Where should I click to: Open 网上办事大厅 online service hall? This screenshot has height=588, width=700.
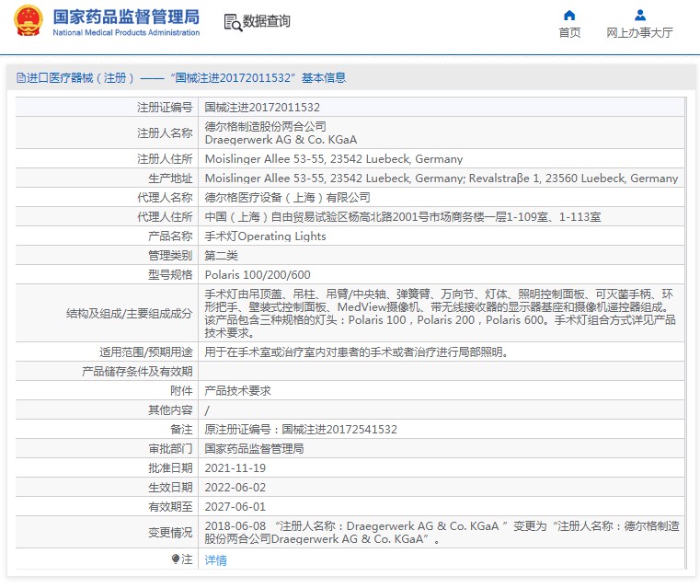(x=639, y=32)
